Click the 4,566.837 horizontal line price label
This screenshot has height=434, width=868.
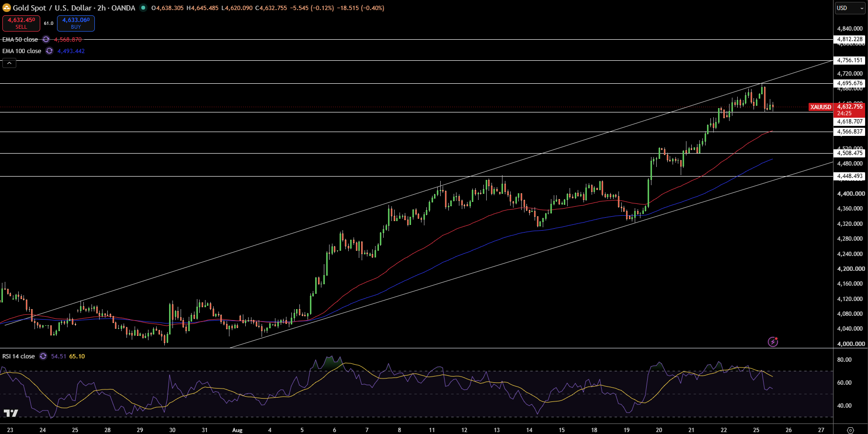point(850,132)
